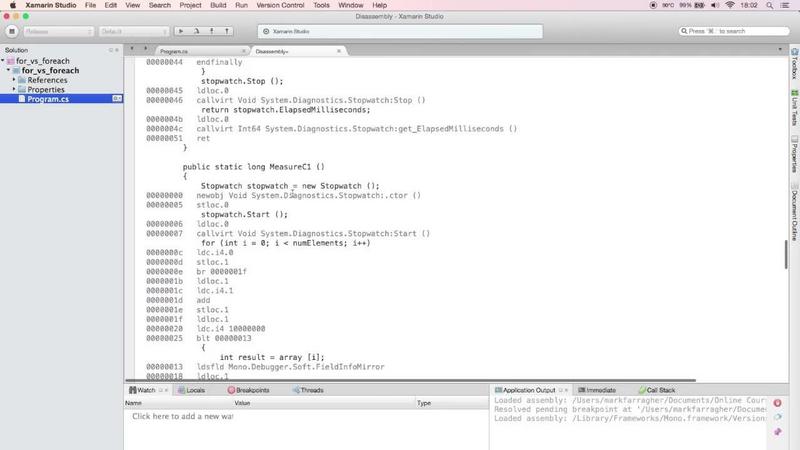
Task: Open the Run menu
Action: pyautogui.click(x=241, y=5)
